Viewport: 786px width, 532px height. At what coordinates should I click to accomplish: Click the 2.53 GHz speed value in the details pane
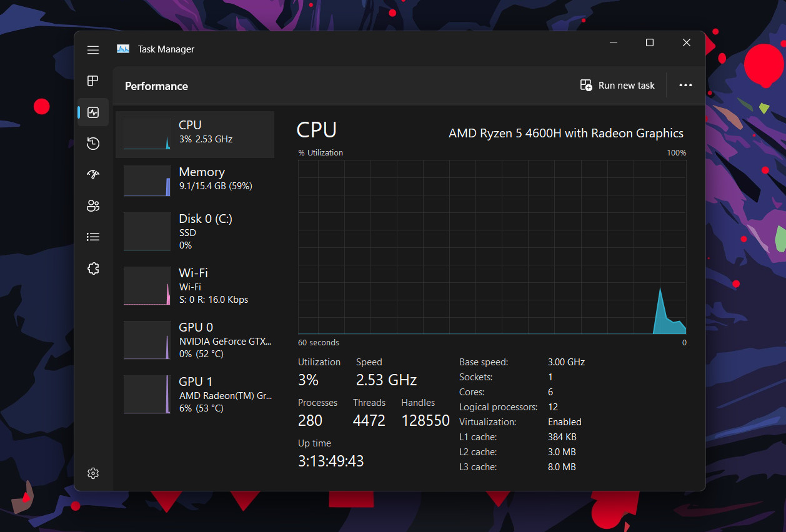(386, 380)
